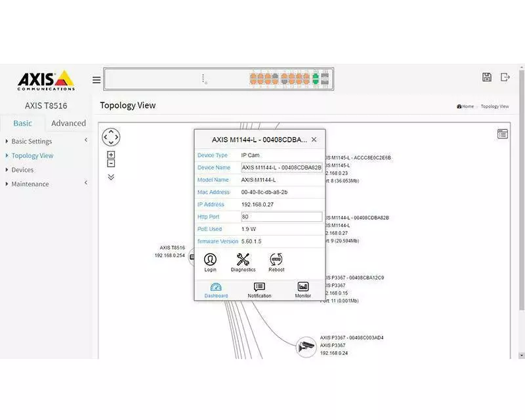
Task: Reboot the AXIS M1144-L camera
Action: (276, 262)
